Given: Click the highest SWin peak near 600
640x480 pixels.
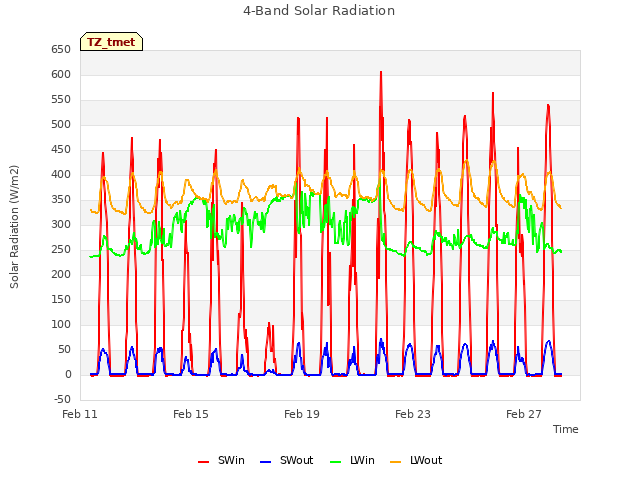Looking at the screenshot, I should click(x=381, y=73).
